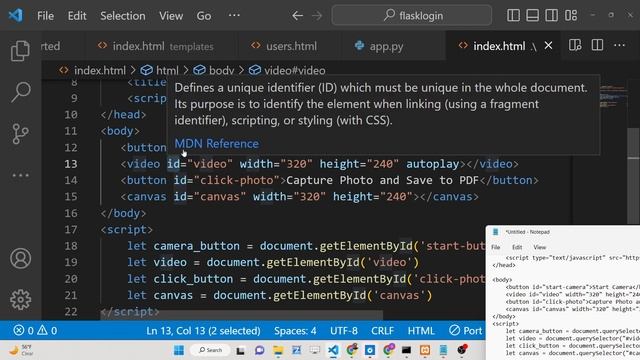
Task: Open the weather widget on the taskbar
Action: pyautogui.click(x=22, y=350)
